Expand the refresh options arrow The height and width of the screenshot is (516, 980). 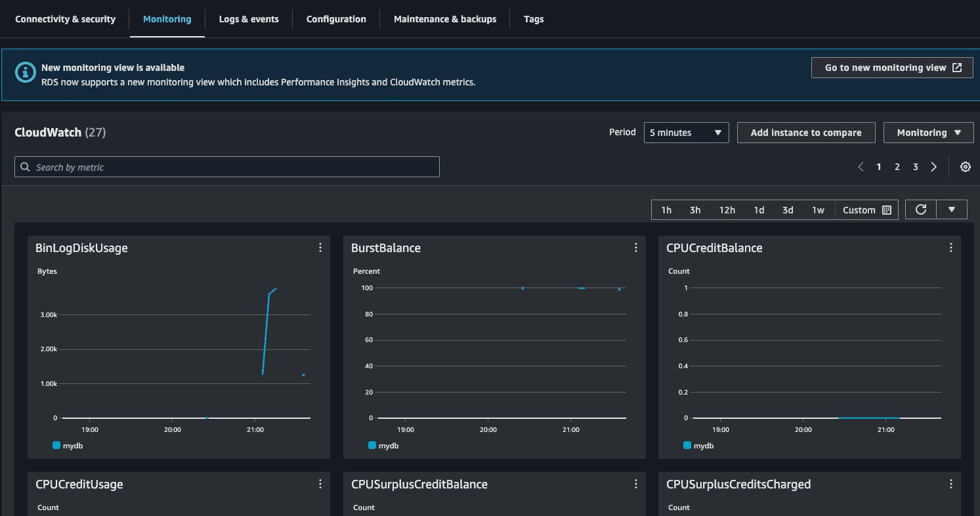click(x=951, y=209)
